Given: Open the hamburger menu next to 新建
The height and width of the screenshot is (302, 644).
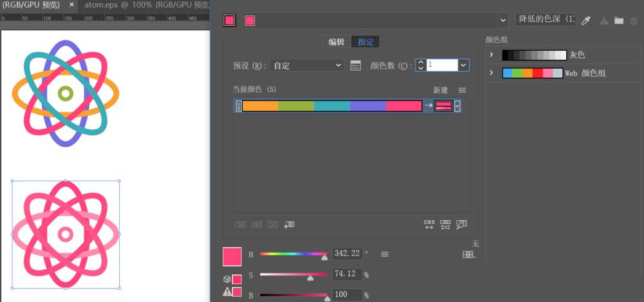Looking at the screenshot, I should [462, 90].
